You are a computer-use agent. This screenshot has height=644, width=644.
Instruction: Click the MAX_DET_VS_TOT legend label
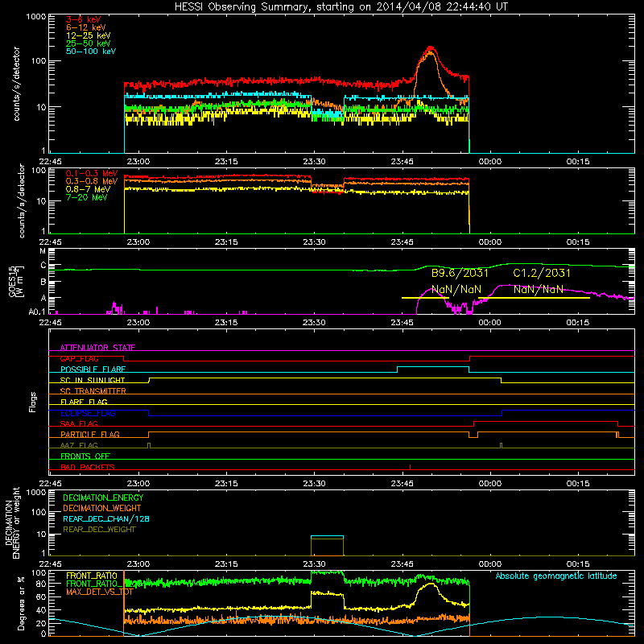[99, 592]
